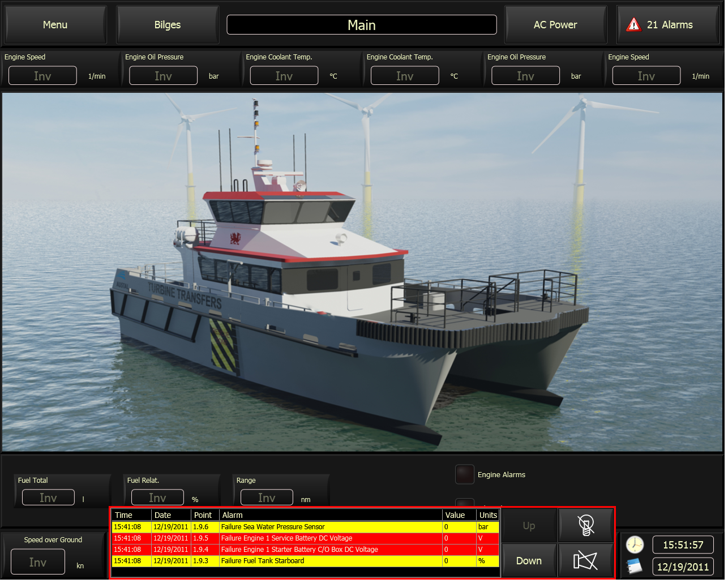Click the Range label

[246, 481]
